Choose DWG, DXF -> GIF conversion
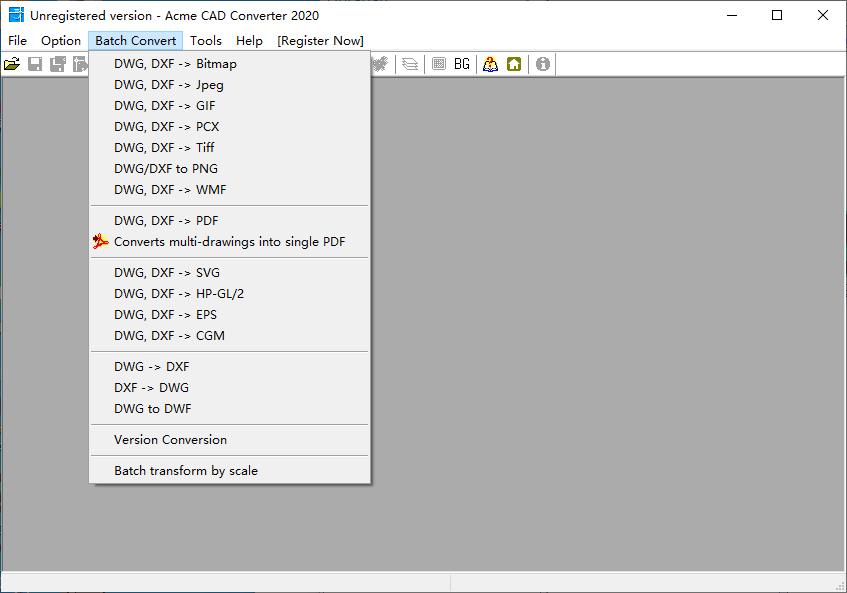Image resolution: width=847 pixels, height=593 pixels. 230,106
